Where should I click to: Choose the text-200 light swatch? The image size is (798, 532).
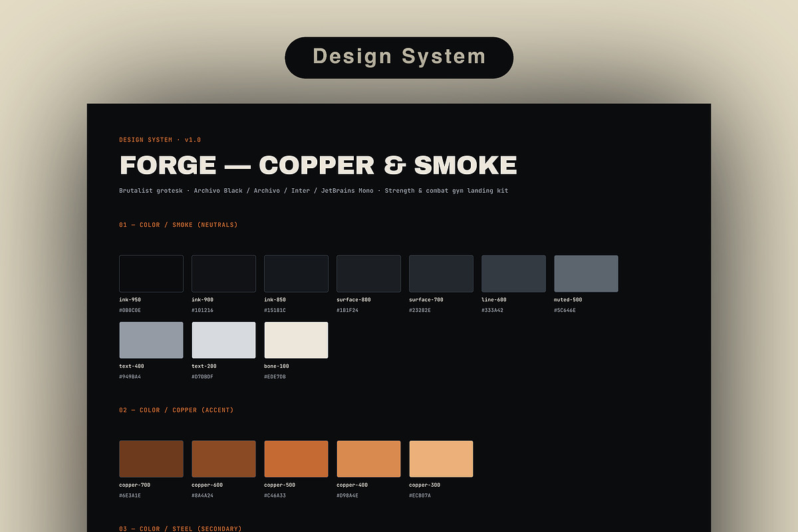click(x=223, y=340)
